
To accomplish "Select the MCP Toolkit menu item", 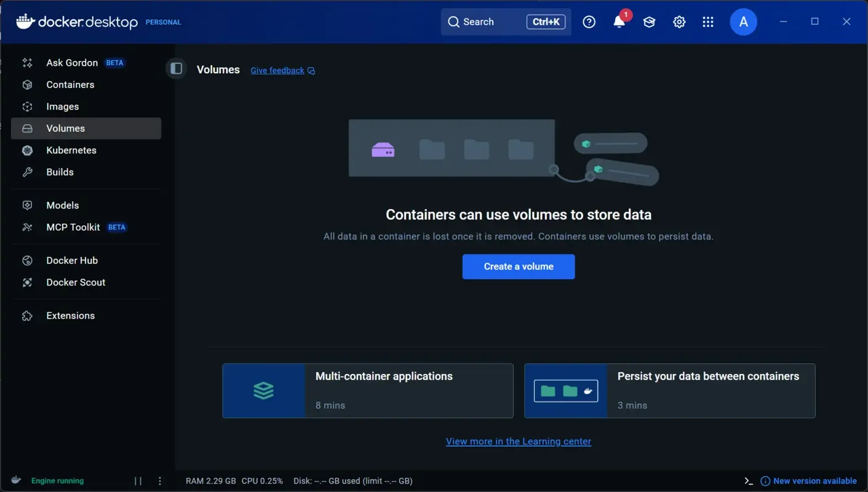I will (73, 227).
